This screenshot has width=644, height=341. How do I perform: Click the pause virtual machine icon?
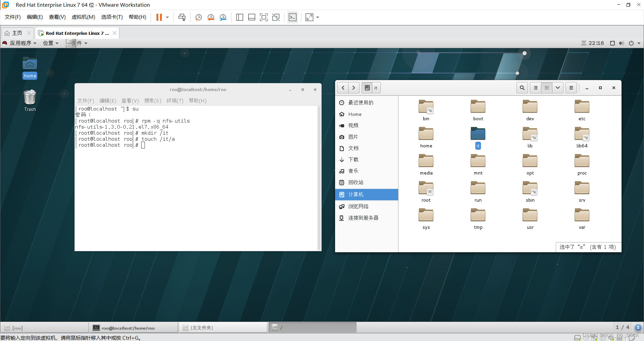[x=159, y=17]
